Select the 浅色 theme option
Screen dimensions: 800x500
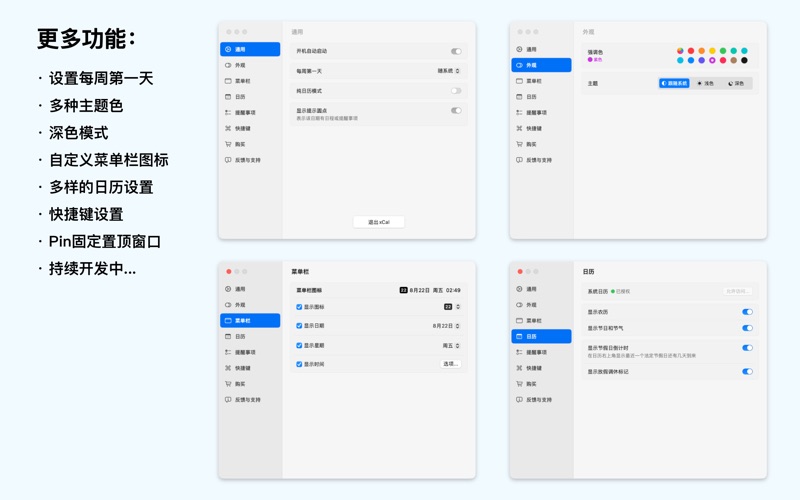(x=706, y=84)
